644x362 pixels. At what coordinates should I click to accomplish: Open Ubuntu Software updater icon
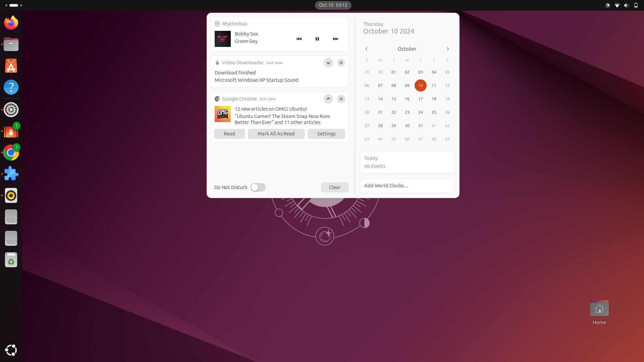pos(11,66)
